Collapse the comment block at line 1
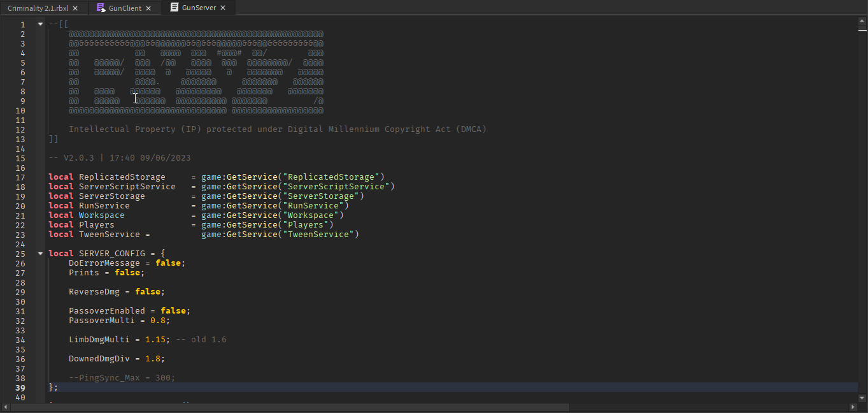Viewport: 868px width, 413px height. coord(41,24)
